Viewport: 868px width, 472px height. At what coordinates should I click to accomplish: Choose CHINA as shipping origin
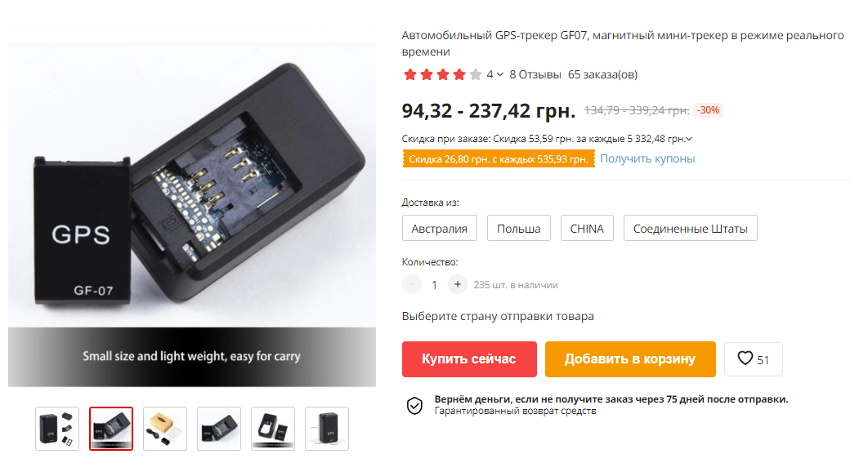[x=587, y=228]
